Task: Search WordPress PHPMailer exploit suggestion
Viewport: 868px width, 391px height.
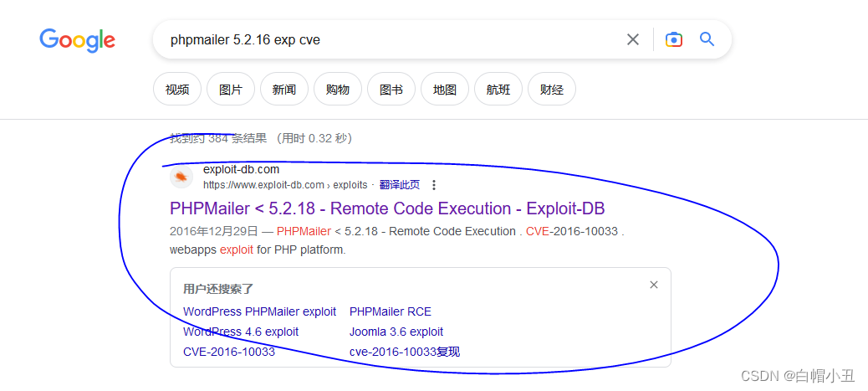Action: (259, 311)
